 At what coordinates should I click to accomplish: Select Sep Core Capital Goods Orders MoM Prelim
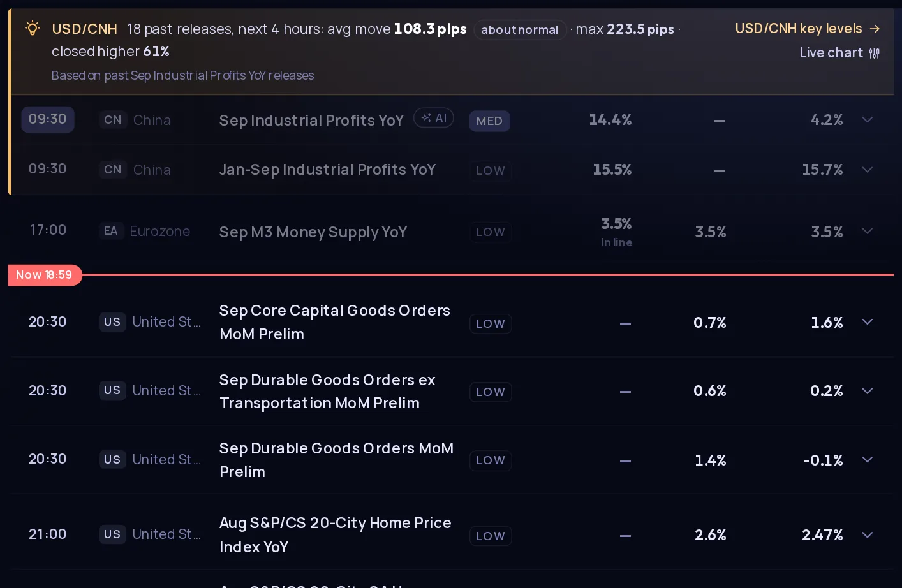point(335,322)
